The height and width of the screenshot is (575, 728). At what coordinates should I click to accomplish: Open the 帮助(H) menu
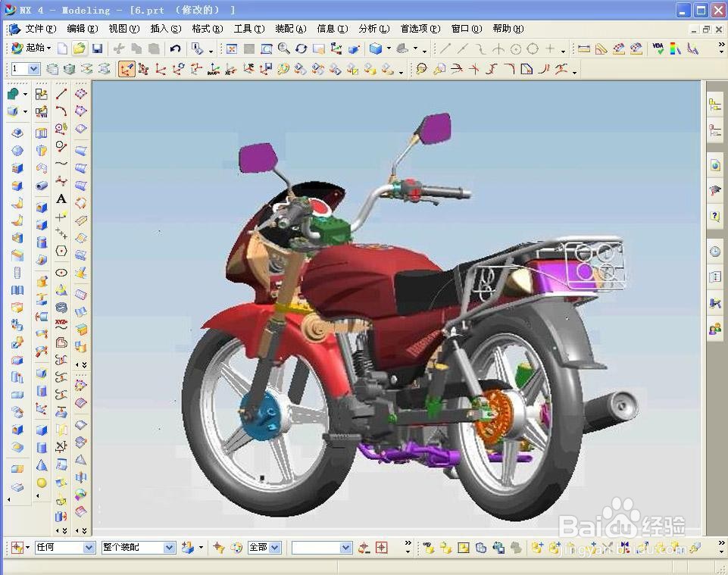508,29
